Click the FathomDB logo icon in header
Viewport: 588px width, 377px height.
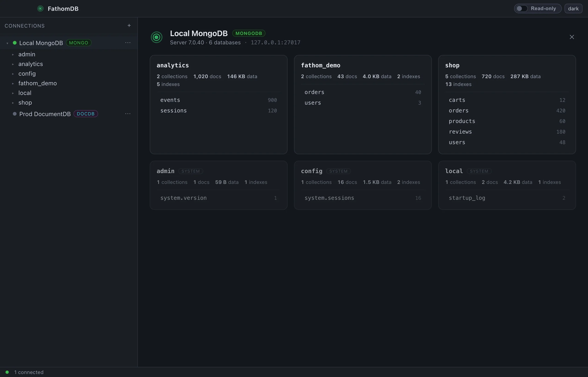(40, 9)
